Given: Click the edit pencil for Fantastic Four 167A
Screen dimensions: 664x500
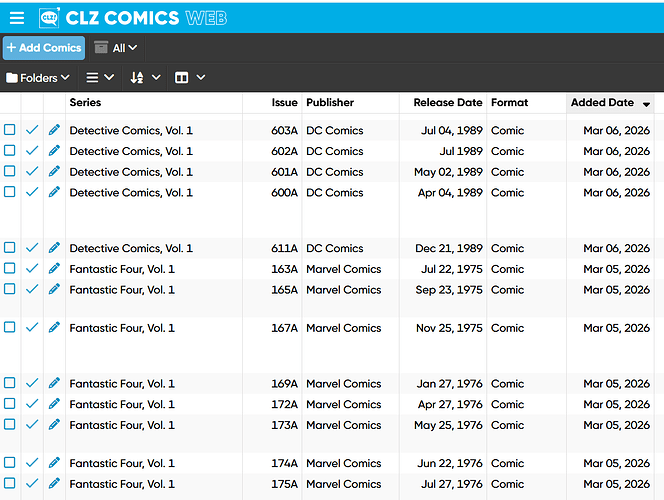Looking at the screenshot, I should click(x=54, y=327).
